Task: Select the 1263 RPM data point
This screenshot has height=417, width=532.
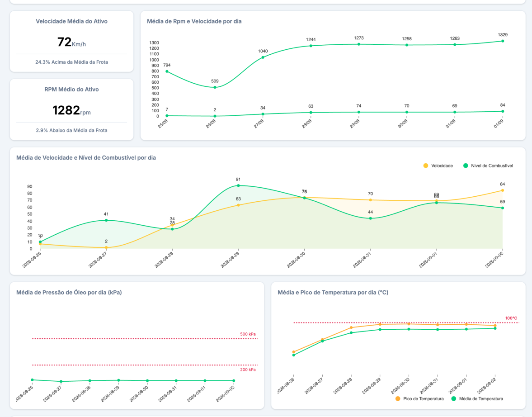Action: 455,44
